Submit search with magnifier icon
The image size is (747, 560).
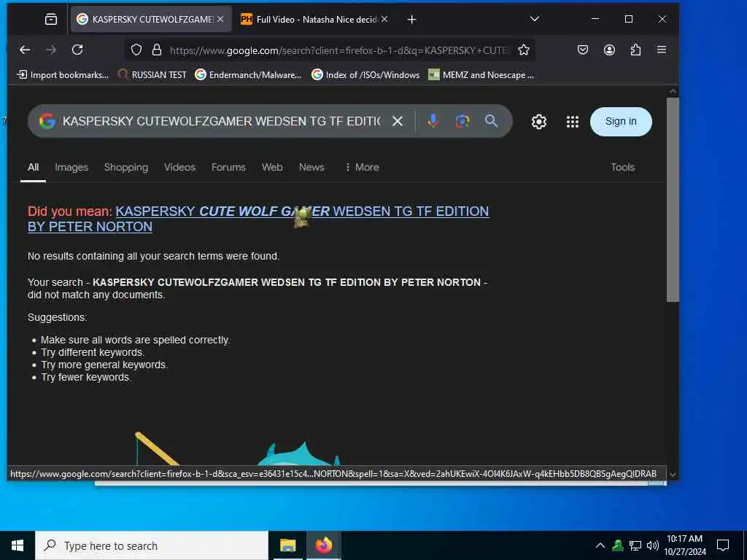pos(491,121)
